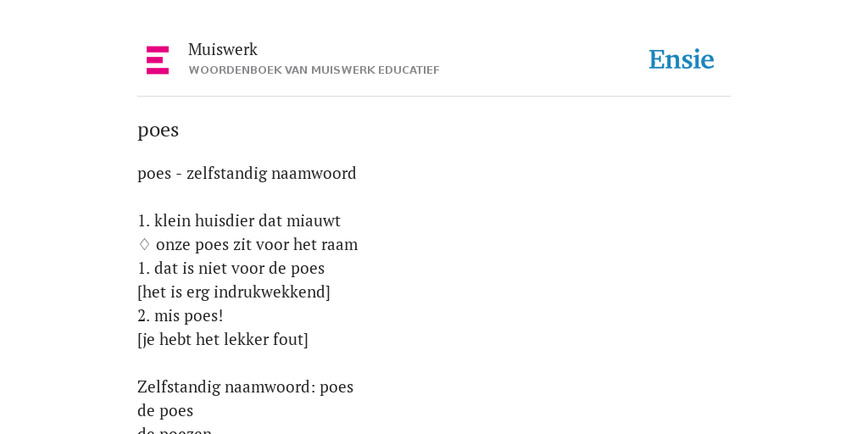868x434 pixels.
Task: Click the explanation het is erg indrukwekkend
Action: 234,292
